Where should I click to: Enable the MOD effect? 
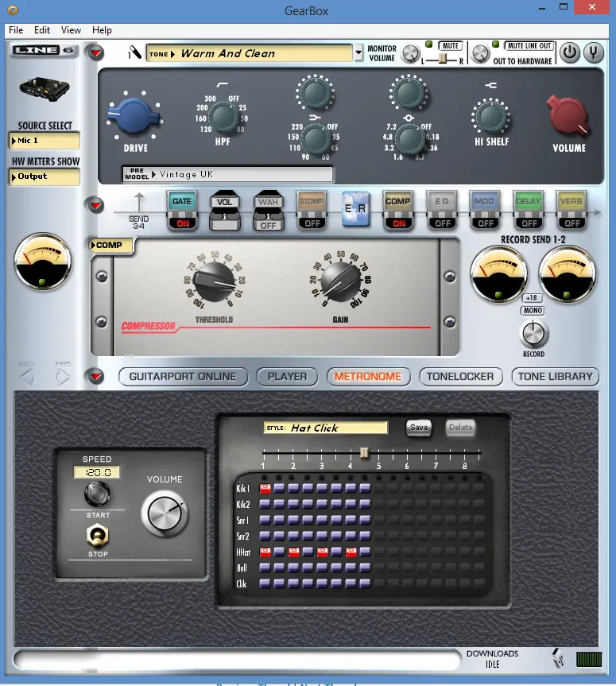point(484,212)
